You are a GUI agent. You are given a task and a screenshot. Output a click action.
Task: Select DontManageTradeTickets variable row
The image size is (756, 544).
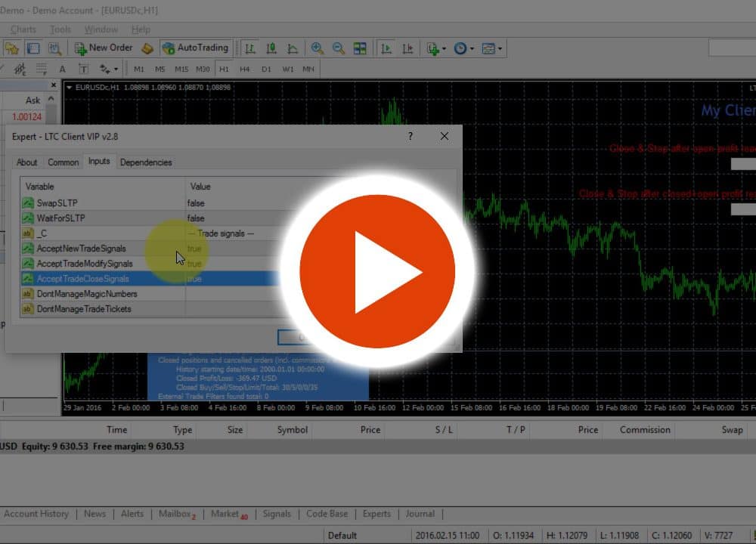tap(151, 309)
